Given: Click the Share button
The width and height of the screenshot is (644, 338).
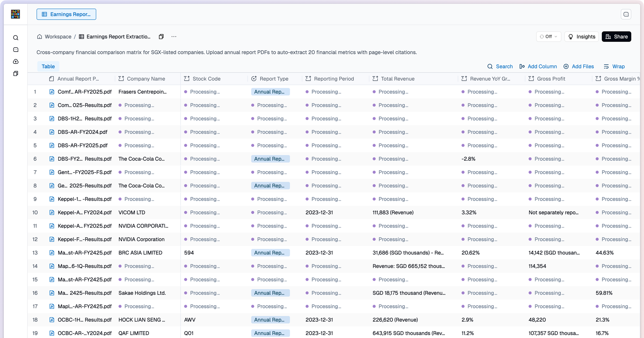Looking at the screenshot, I should pos(616,37).
